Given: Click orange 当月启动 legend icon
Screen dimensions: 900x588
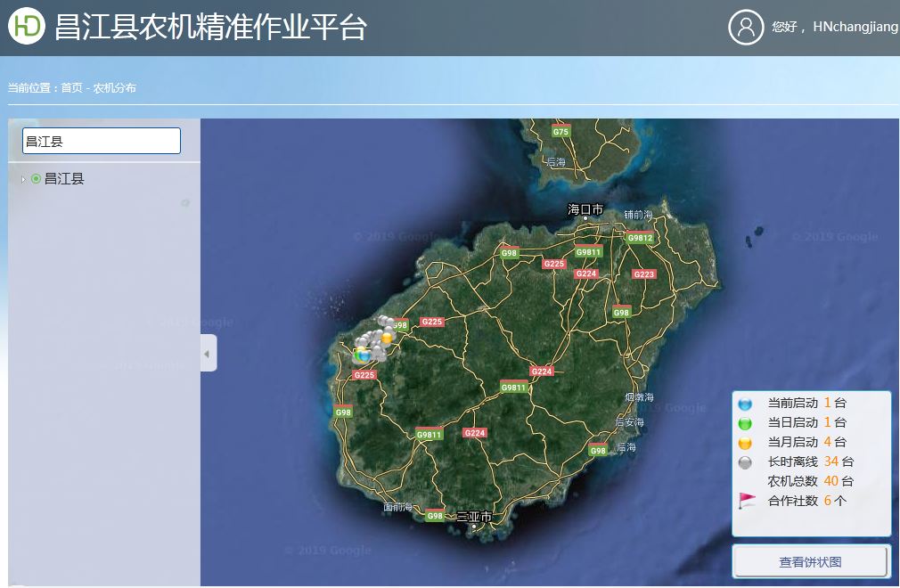Looking at the screenshot, I should coord(746,443).
